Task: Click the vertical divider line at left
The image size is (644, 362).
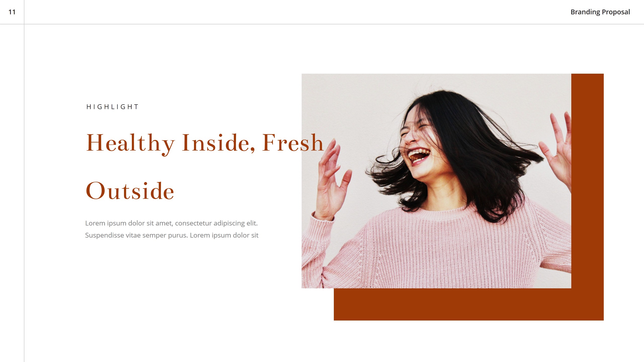Action: (x=24, y=181)
